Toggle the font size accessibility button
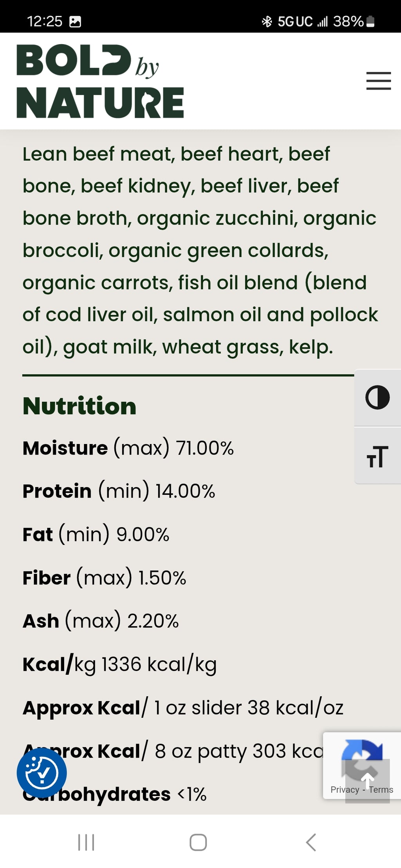 pos(377,456)
